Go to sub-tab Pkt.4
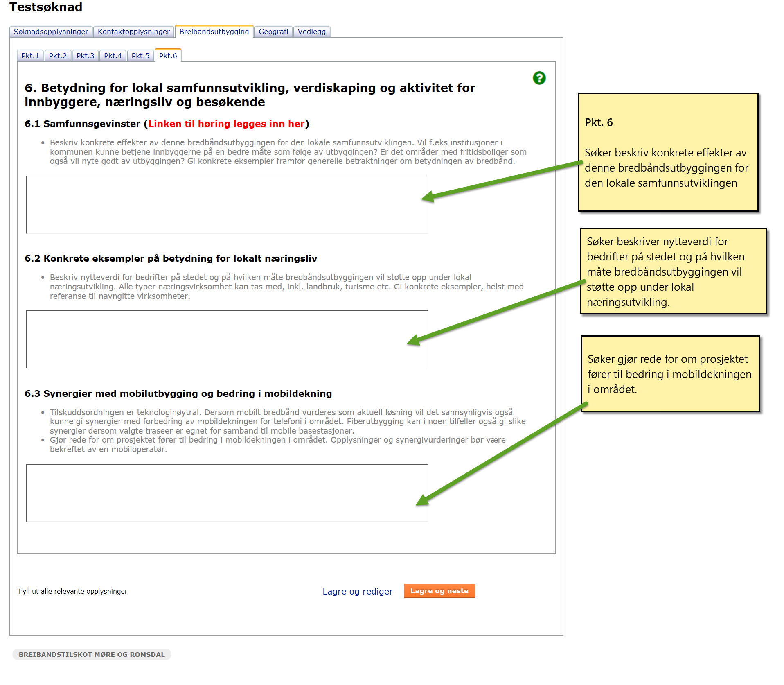This screenshot has height=685, width=784. point(113,56)
